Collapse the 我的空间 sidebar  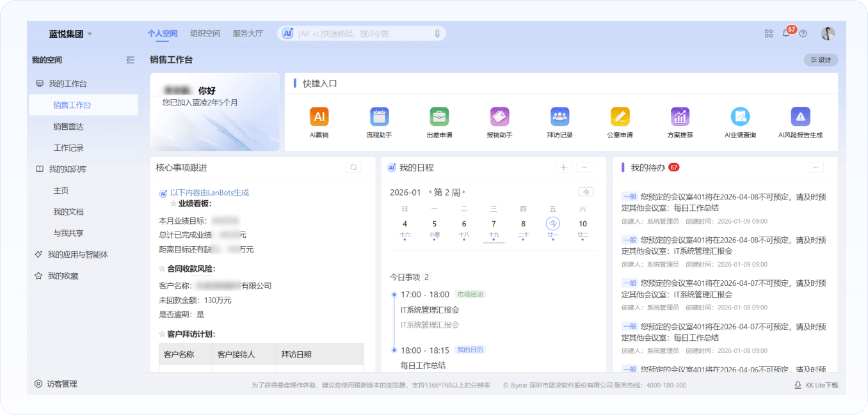pyautogui.click(x=131, y=60)
